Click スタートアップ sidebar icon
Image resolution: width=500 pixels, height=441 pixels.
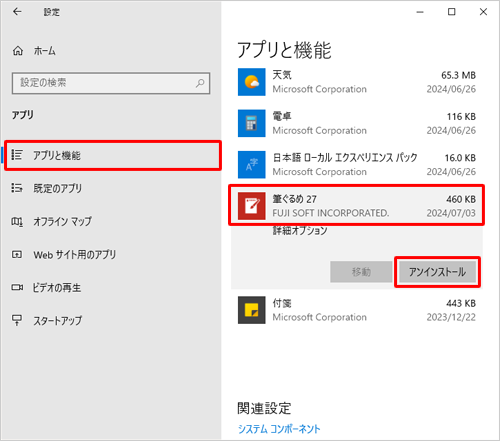[17, 320]
